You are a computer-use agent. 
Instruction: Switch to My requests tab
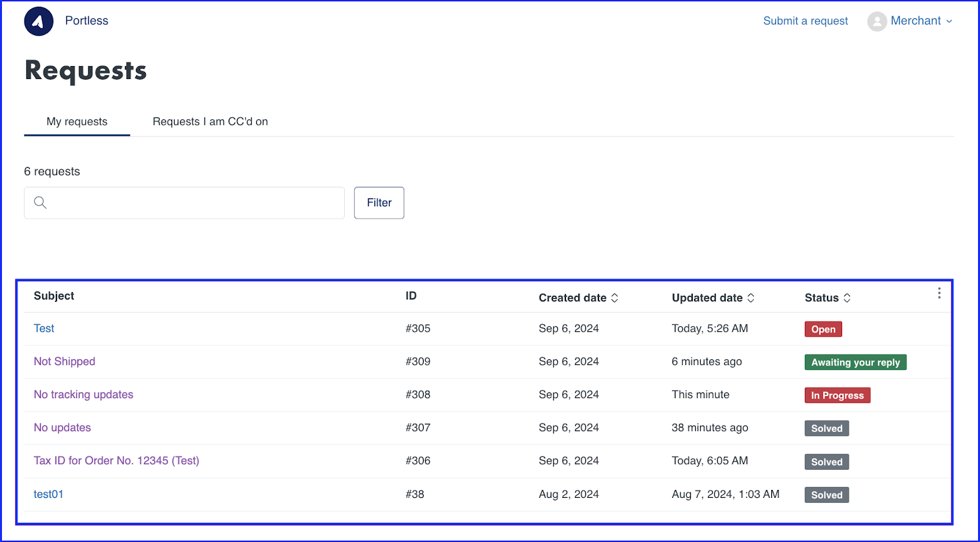click(77, 121)
